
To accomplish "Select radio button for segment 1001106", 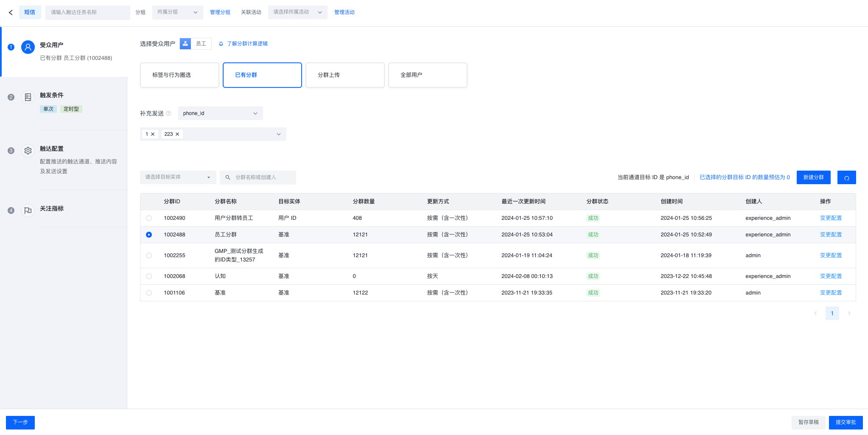I will pos(149,293).
